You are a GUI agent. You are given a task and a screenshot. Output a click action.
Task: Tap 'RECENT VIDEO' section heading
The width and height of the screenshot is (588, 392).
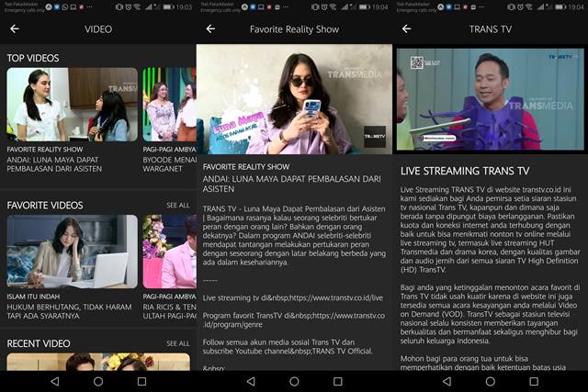point(39,343)
